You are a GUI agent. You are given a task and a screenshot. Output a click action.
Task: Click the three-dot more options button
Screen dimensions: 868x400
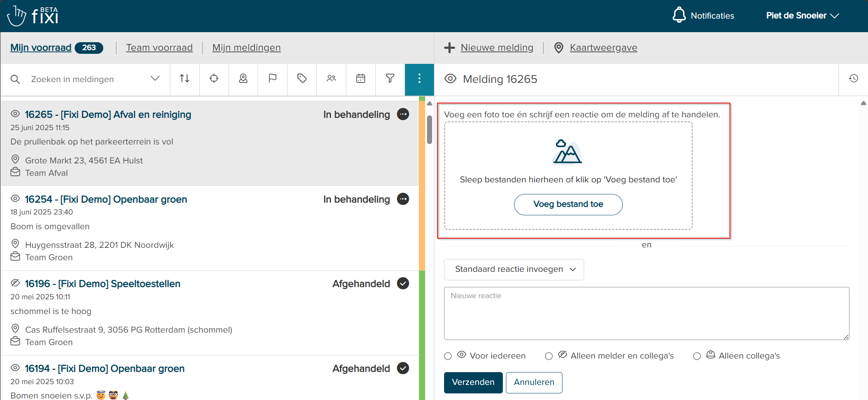pyautogui.click(x=419, y=79)
